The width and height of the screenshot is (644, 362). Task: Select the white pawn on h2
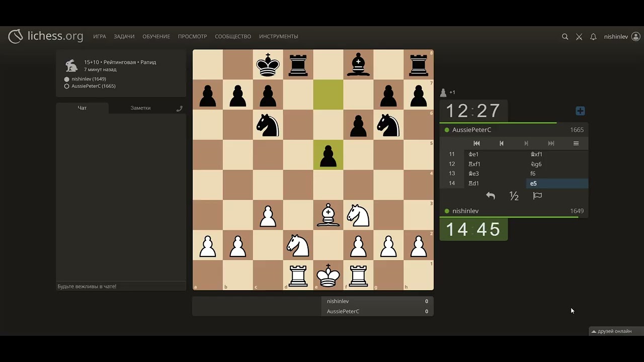tap(419, 245)
